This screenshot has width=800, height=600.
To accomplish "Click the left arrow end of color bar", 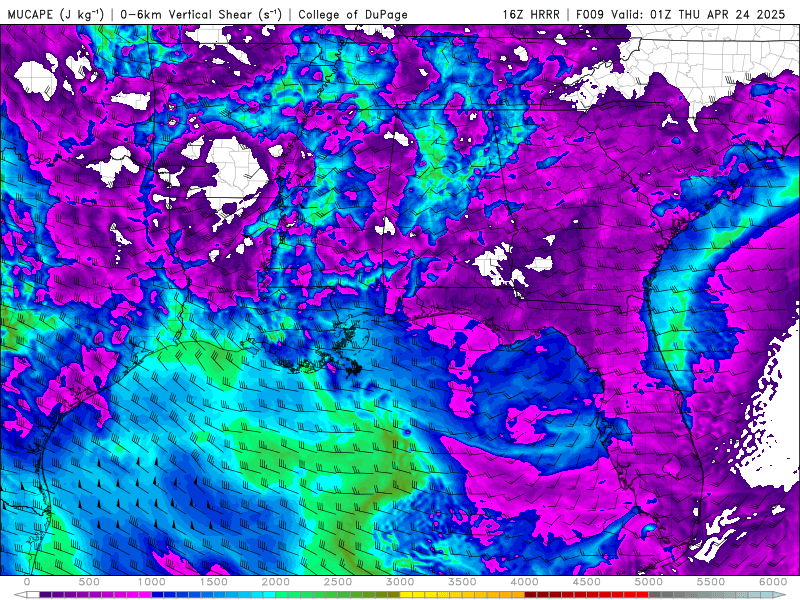I will (20, 595).
